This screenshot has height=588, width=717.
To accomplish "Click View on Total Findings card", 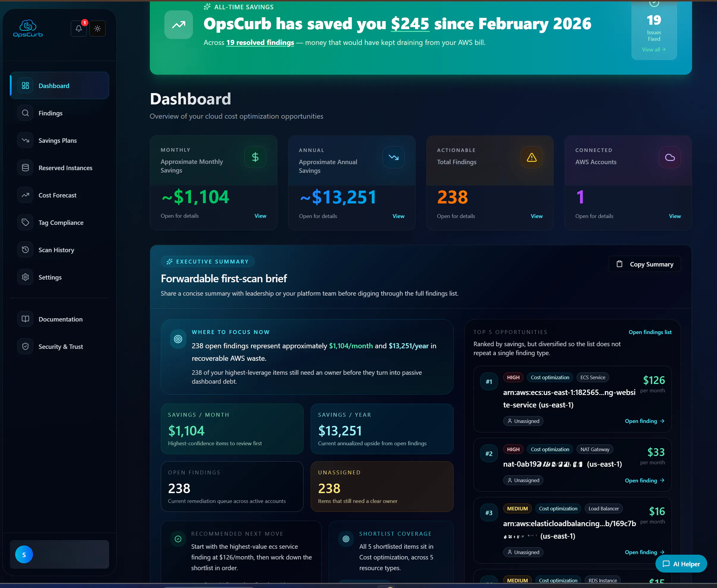I will point(537,216).
